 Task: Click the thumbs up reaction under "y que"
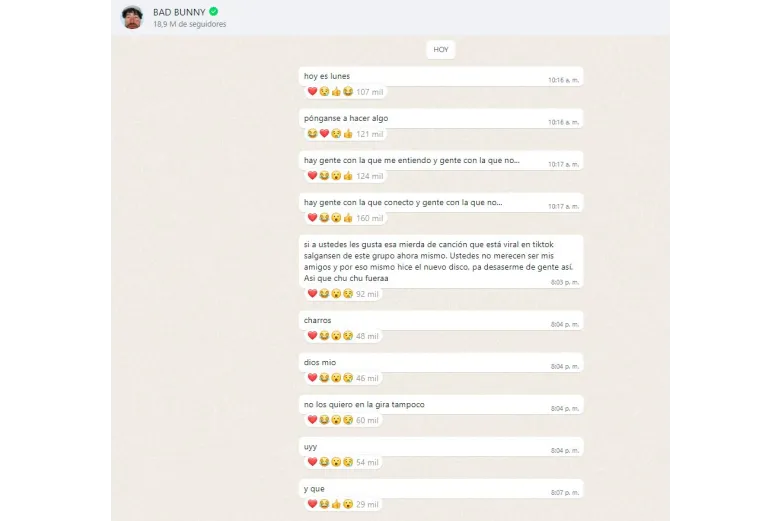pyautogui.click(x=336, y=504)
